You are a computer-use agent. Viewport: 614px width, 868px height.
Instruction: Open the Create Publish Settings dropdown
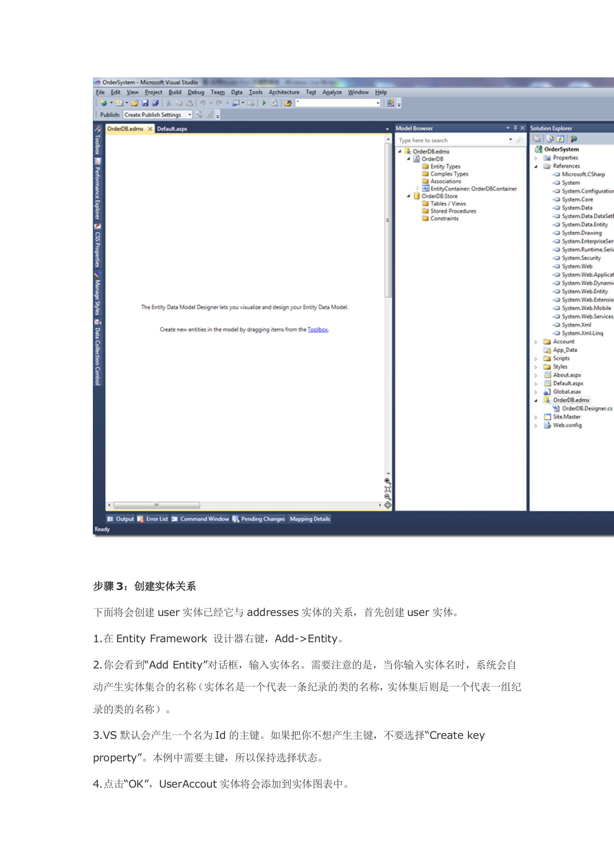(190, 115)
